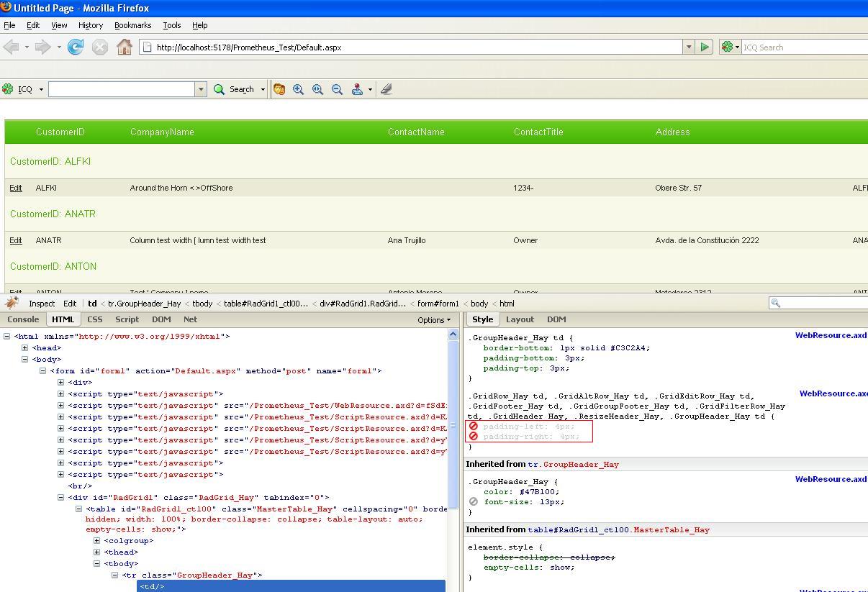Image resolution: width=868 pixels, height=592 pixels.
Task: Re-enable the disabled padding-left property
Action: tap(474, 427)
